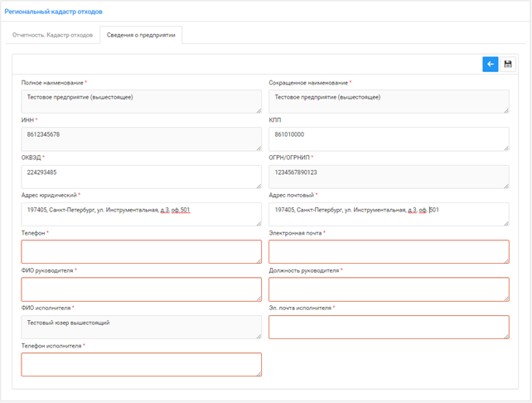Click the Должность руководителя field
Image resolution: width=532 pixels, height=403 pixels.
(x=389, y=289)
